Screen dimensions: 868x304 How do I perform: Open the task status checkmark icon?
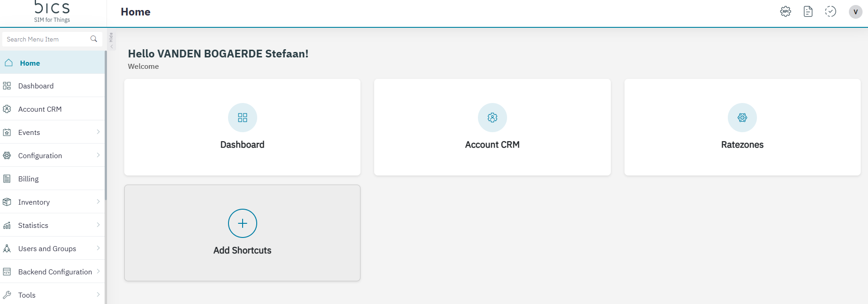(x=831, y=12)
